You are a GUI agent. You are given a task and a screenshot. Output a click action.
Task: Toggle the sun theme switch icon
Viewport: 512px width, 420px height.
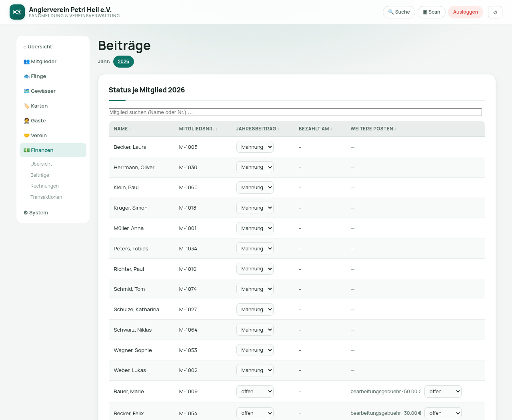[495, 12]
